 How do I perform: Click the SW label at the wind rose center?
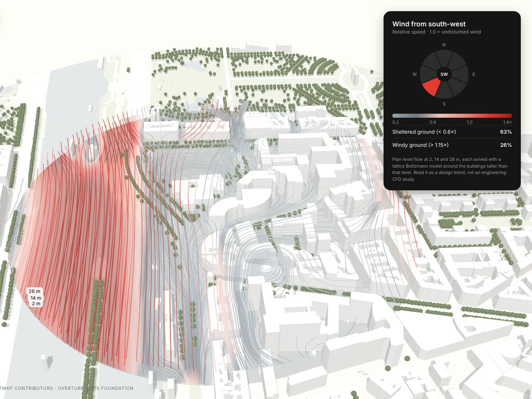coord(444,74)
